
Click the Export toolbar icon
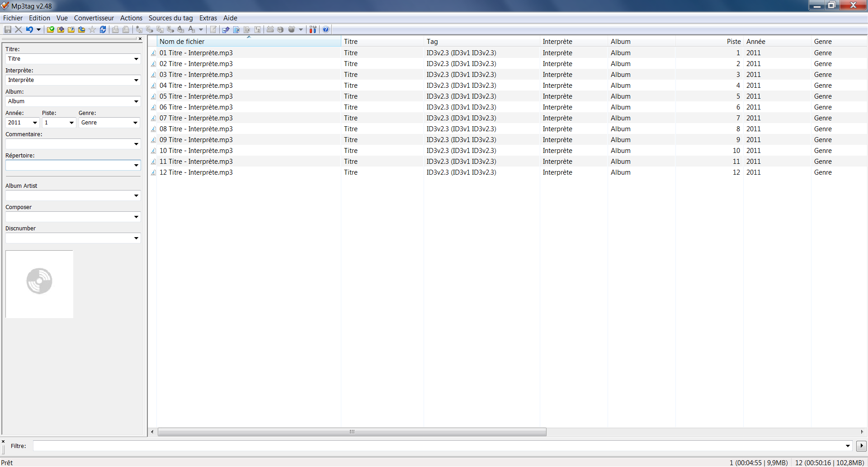(x=226, y=29)
